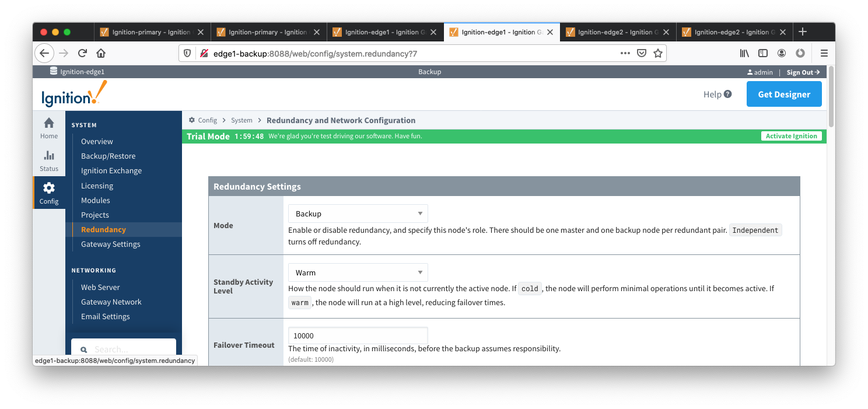
Task: Click the Ignition-edge1 database icon in header
Action: (54, 72)
